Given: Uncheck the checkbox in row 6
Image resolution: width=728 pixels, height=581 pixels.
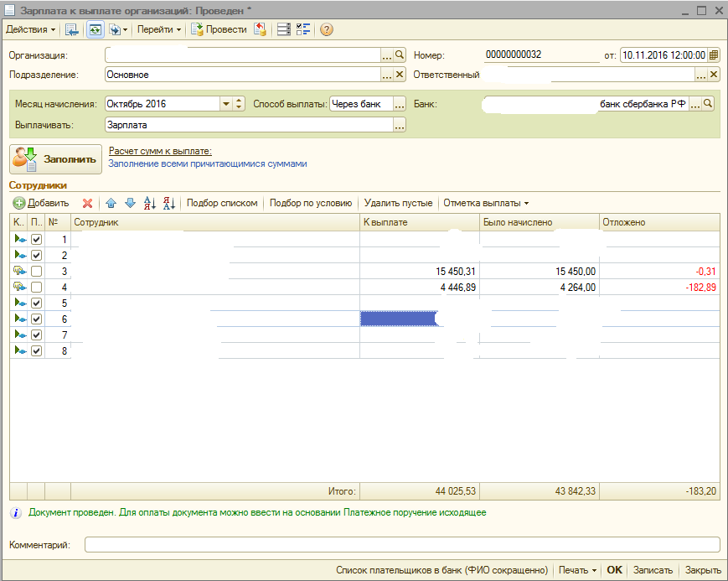Looking at the screenshot, I should point(36,319).
